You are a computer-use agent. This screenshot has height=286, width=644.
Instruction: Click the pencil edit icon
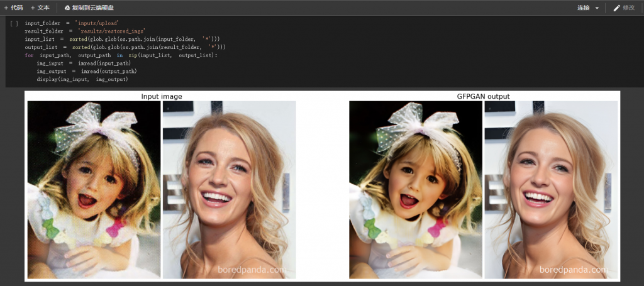click(616, 8)
